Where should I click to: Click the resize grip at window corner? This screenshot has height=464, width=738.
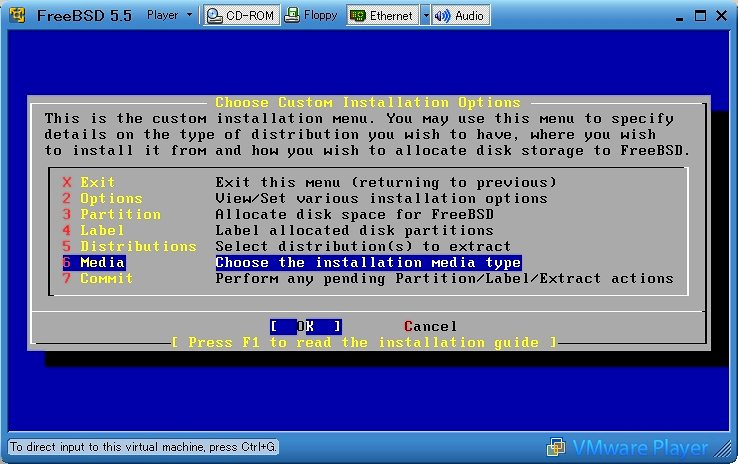pyautogui.click(x=728, y=455)
